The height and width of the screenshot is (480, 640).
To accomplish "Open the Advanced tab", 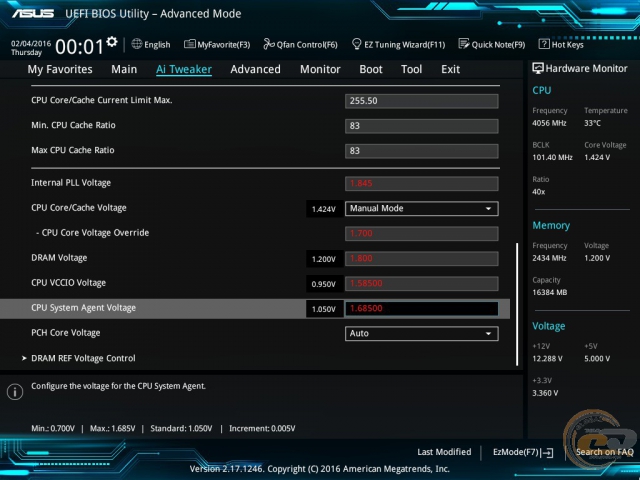I will 256,69.
